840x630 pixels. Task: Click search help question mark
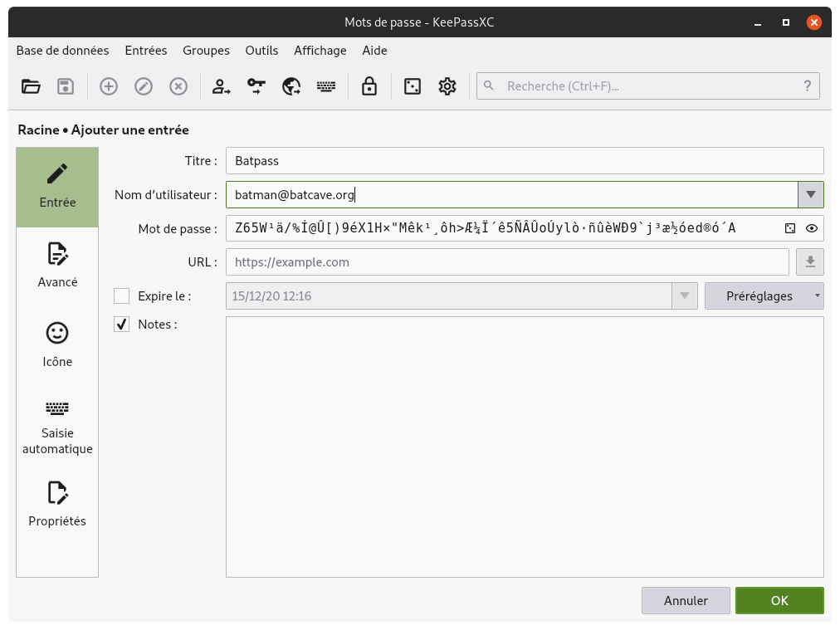coord(808,85)
